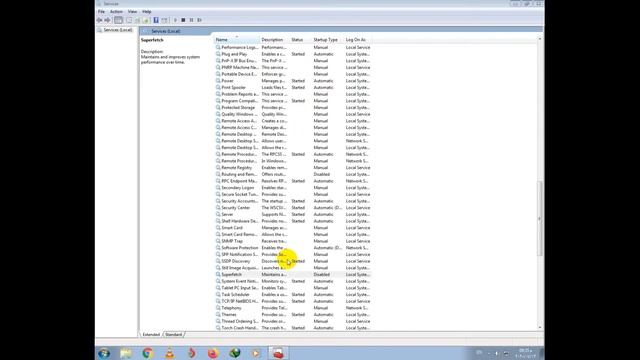
Task: Select the Task Scheduler service
Action: (293, 295)
